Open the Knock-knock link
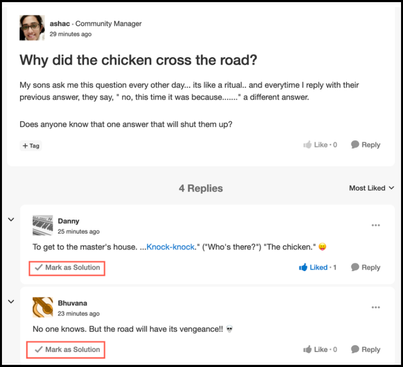The width and height of the screenshot is (403, 367). pos(170,247)
